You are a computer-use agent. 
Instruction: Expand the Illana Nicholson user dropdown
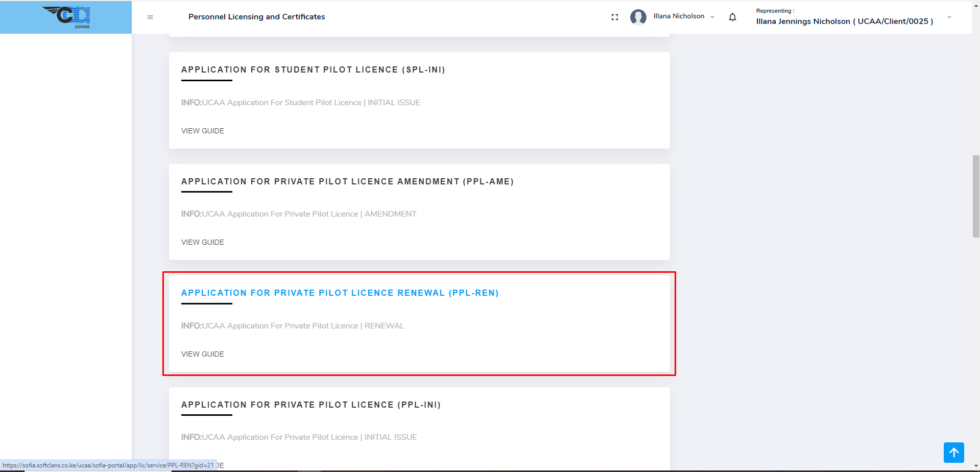[712, 17]
